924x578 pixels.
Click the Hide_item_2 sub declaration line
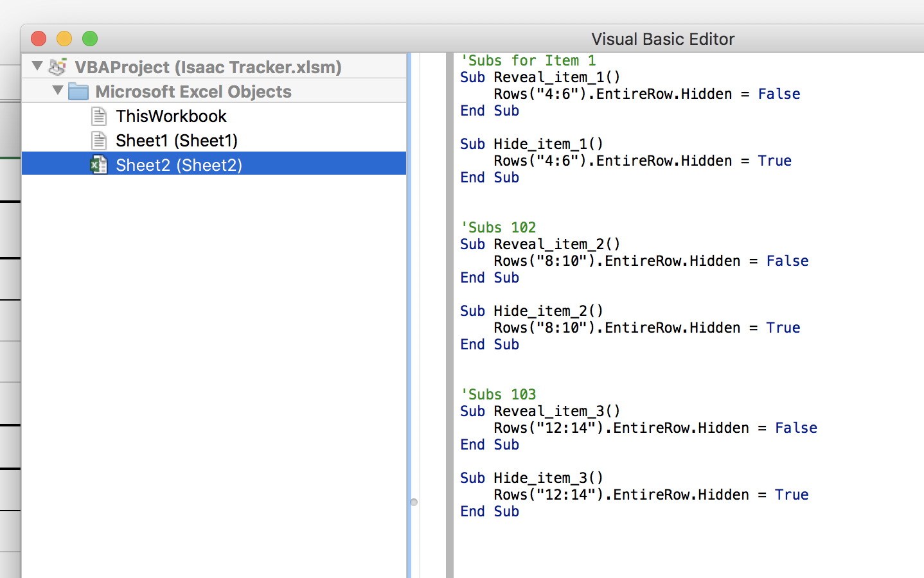(x=532, y=311)
